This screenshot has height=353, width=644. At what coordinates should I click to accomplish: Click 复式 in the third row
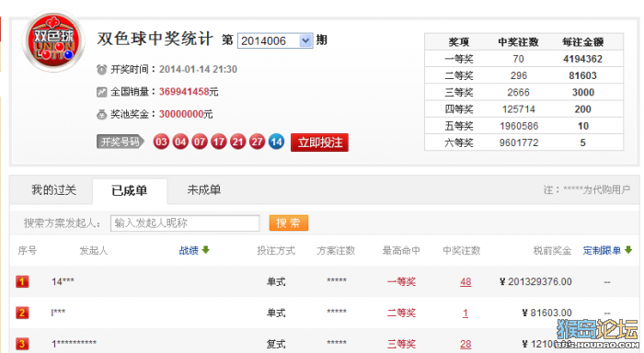tap(276, 344)
